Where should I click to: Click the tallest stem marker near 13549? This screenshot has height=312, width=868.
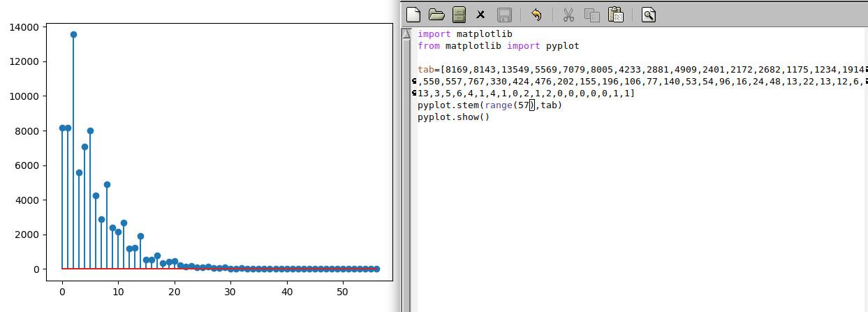tap(73, 34)
